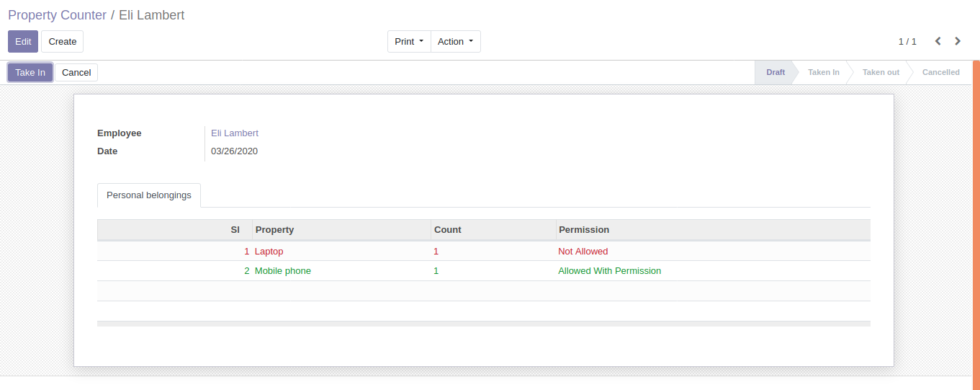Click the 1 / 1 pager counter
This screenshot has width=980, height=390.
click(x=907, y=41)
